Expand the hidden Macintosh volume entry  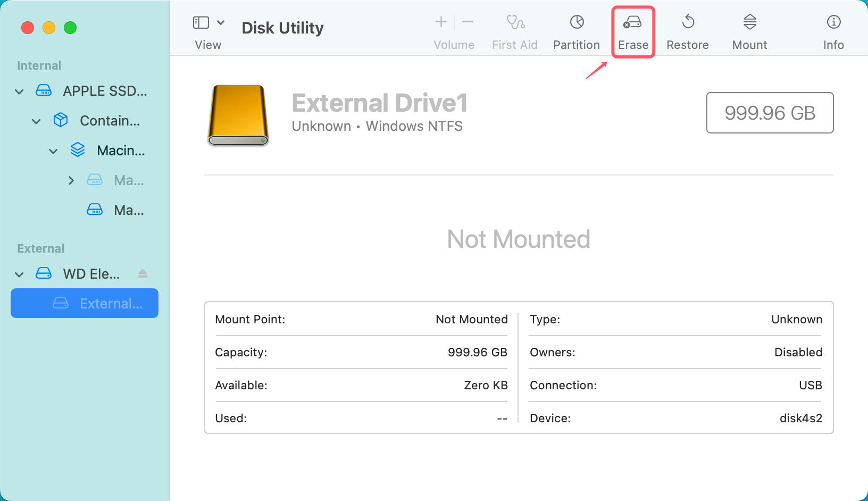click(x=71, y=180)
